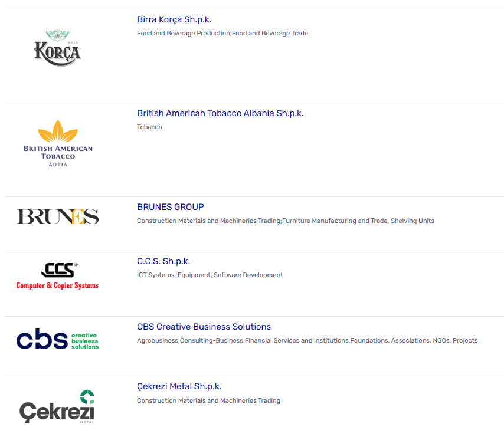Open the Çekrezi Metal Sh.p.k. link
The height and width of the screenshot is (437, 504).
click(x=179, y=387)
